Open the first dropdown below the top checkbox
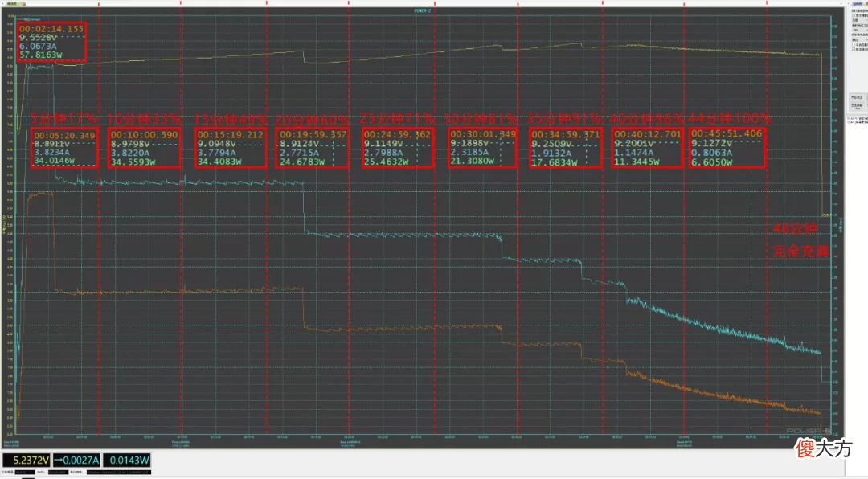Image resolution: width=868 pixels, height=479 pixels. (x=860, y=20)
